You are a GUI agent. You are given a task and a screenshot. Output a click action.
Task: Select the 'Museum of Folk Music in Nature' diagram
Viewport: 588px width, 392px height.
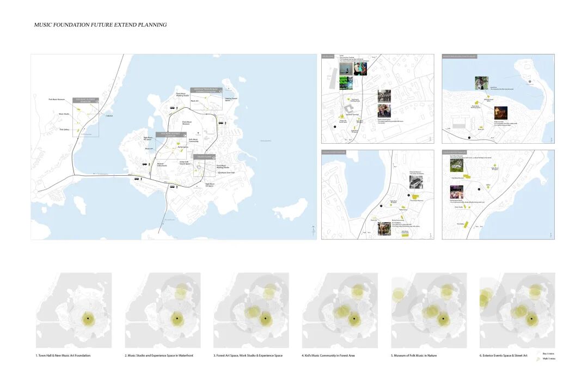point(429,310)
